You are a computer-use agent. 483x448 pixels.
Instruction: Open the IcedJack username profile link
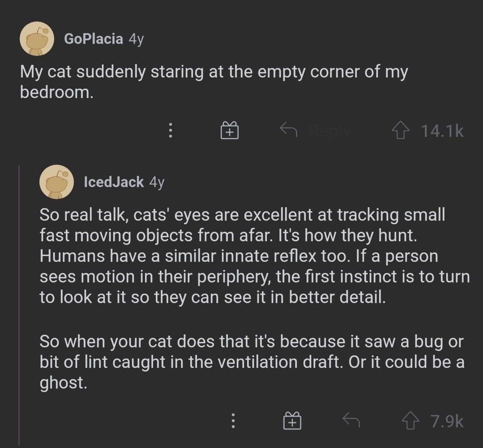coord(114,182)
